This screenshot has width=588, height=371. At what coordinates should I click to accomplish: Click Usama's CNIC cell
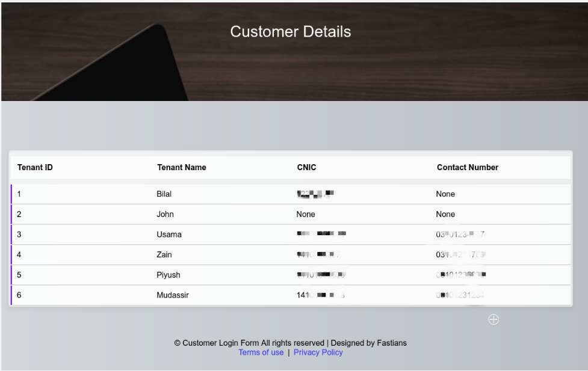[x=321, y=235]
